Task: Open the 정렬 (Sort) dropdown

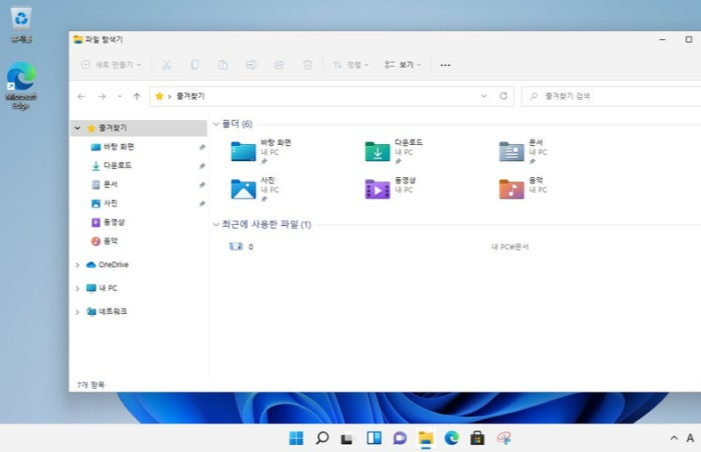Action: (x=351, y=65)
